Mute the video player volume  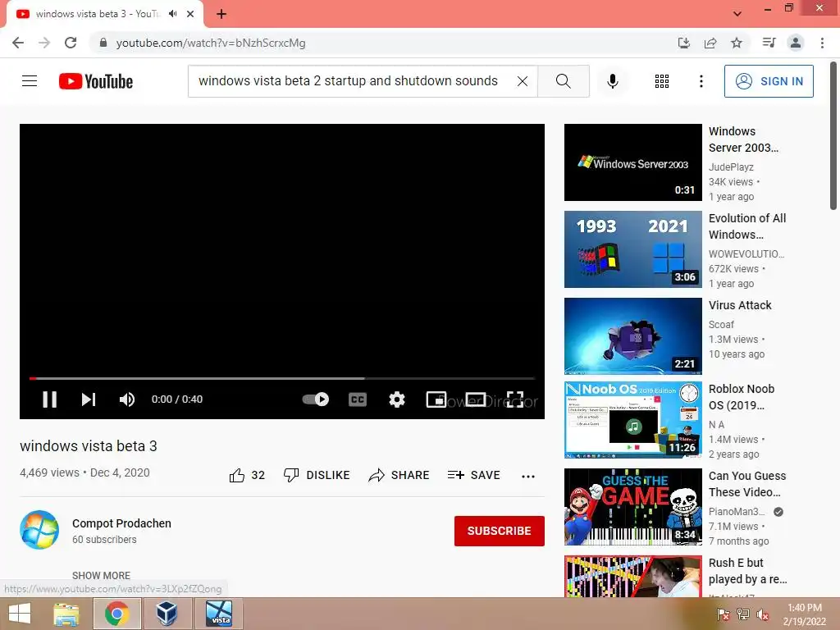127,399
